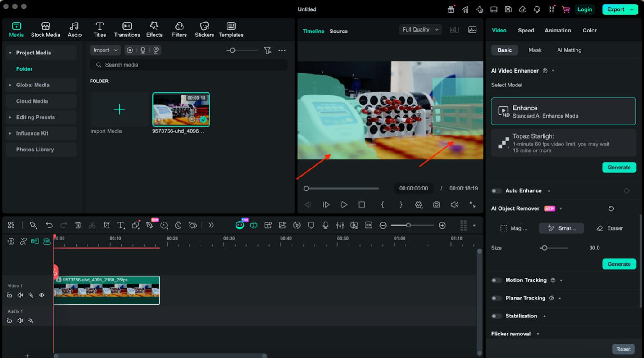Click the timeline delete trash icon
This screenshot has height=358, width=644.
tap(78, 225)
